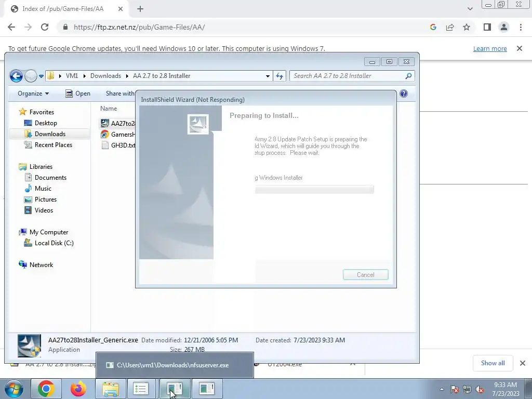Refresh the Explorer folder view
The width and height of the screenshot is (532, 399).
tap(280, 76)
